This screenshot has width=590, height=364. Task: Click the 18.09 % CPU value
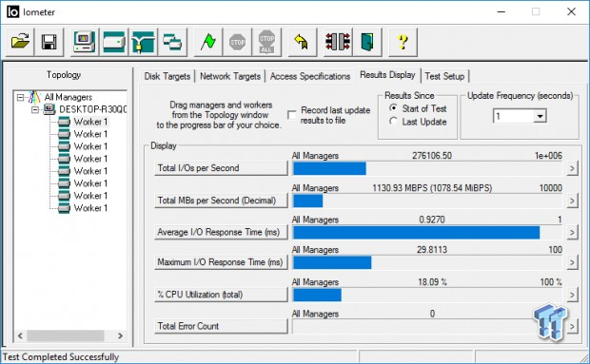click(432, 282)
